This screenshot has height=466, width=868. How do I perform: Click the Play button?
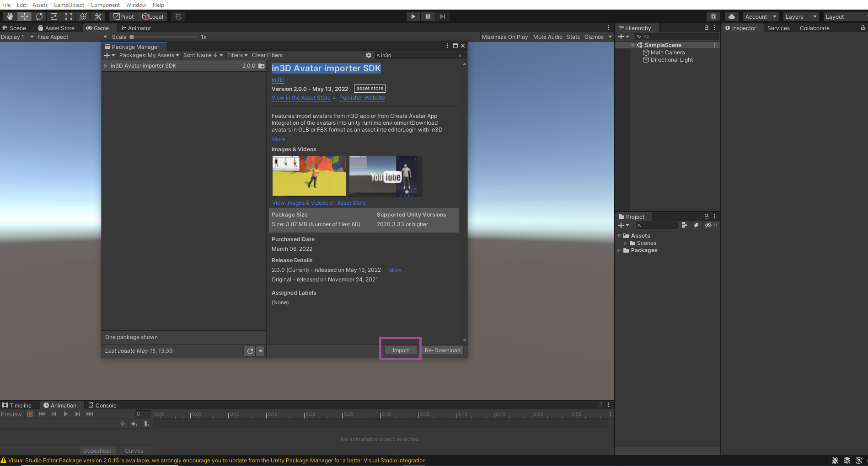coord(413,16)
